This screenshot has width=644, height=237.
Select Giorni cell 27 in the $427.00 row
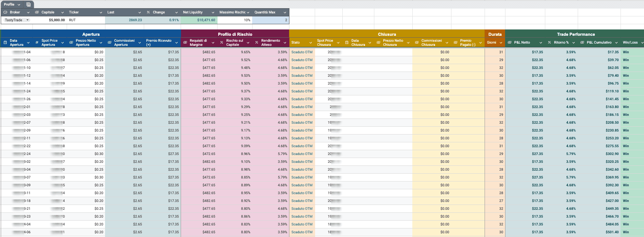(x=495, y=201)
